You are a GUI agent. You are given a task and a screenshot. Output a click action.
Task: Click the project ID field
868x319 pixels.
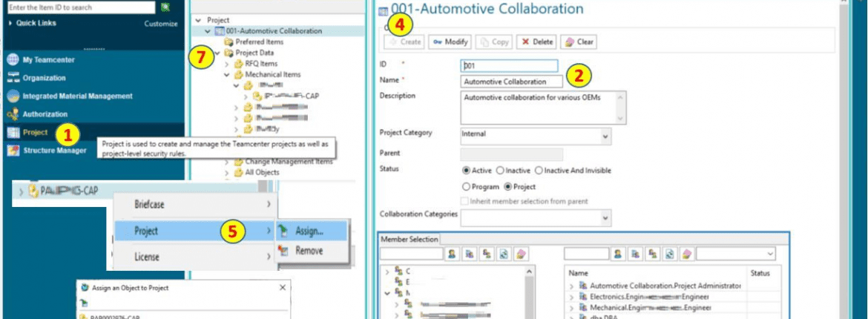click(x=509, y=65)
